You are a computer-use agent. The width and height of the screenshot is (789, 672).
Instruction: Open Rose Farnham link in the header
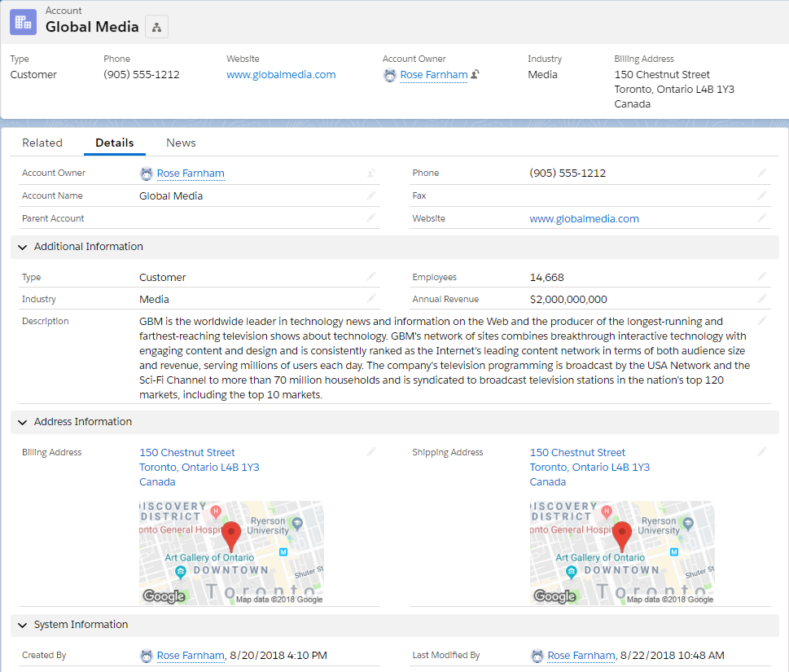434,74
